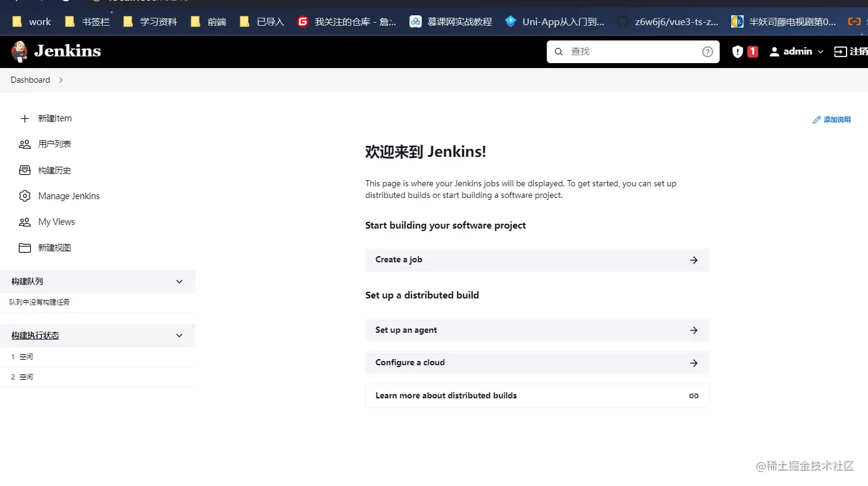Click the Jenkins butler logo icon

(x=20, y=51)
